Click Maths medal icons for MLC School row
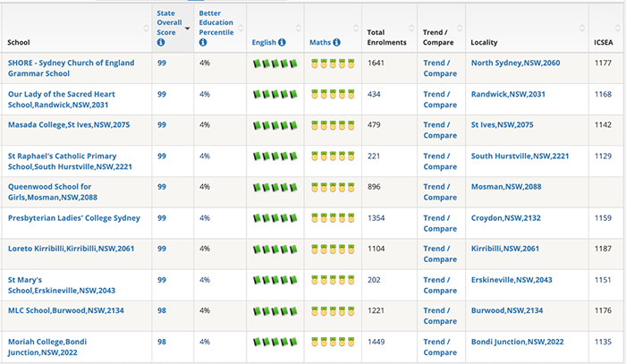The image size is (626, 364). (333, 311)
